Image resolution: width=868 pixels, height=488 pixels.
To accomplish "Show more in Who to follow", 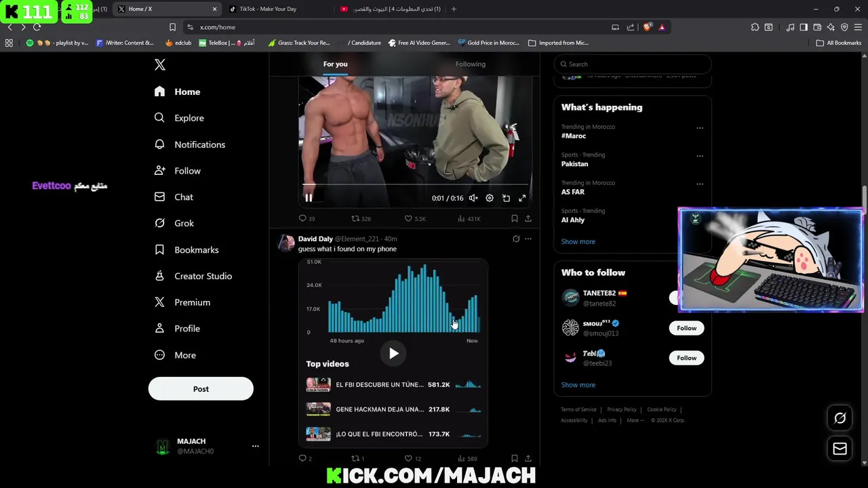I will [x=578, y=385].
